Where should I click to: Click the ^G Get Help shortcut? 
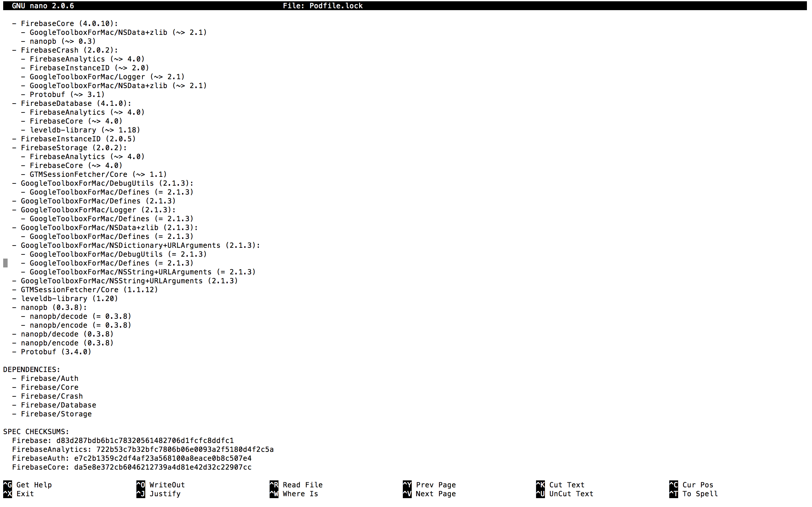[x=28, y=485]
